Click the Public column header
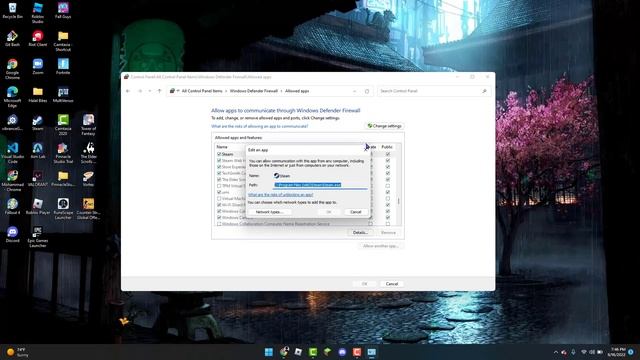640x360 pixels. [x=387, y=147]
